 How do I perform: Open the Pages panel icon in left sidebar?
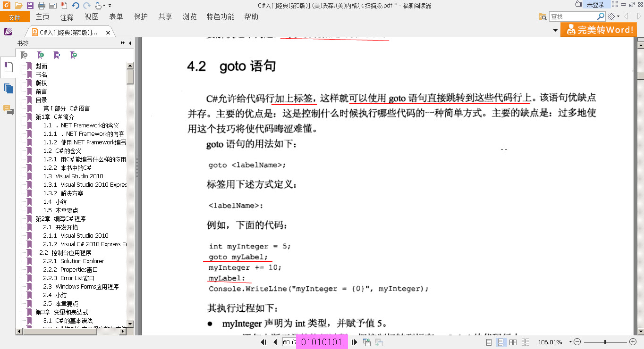(x=8, y=67)
